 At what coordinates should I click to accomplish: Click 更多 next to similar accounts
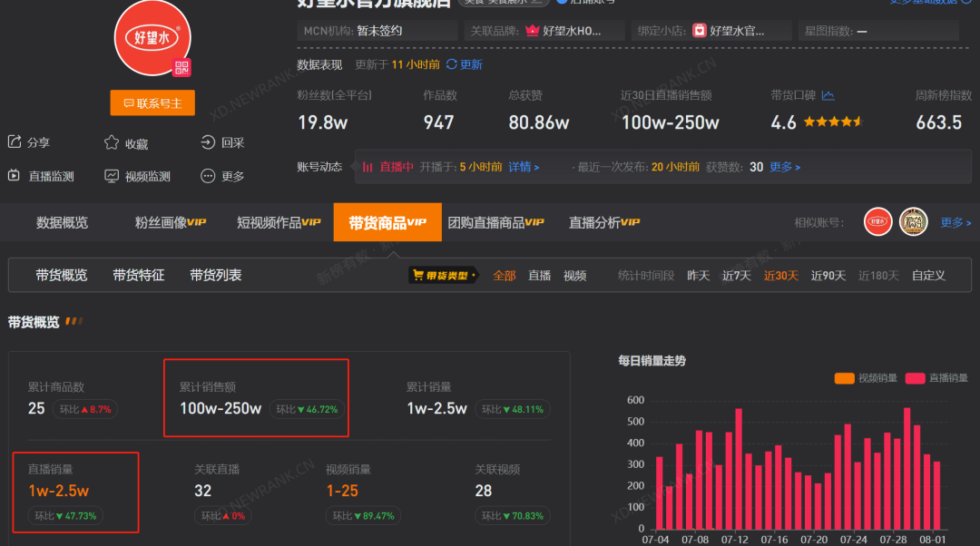pyautogui.click(x=955, y=222)
